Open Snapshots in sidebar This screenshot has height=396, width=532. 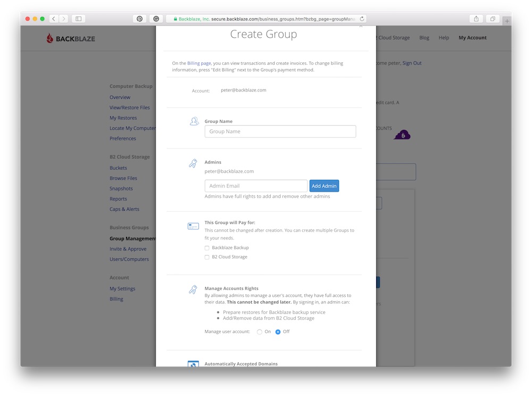pyautogui.click(x=121, y=188)
